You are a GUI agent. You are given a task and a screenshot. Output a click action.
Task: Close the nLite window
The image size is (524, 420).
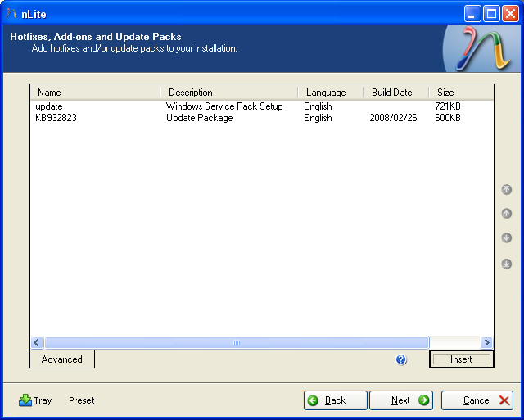510,14
